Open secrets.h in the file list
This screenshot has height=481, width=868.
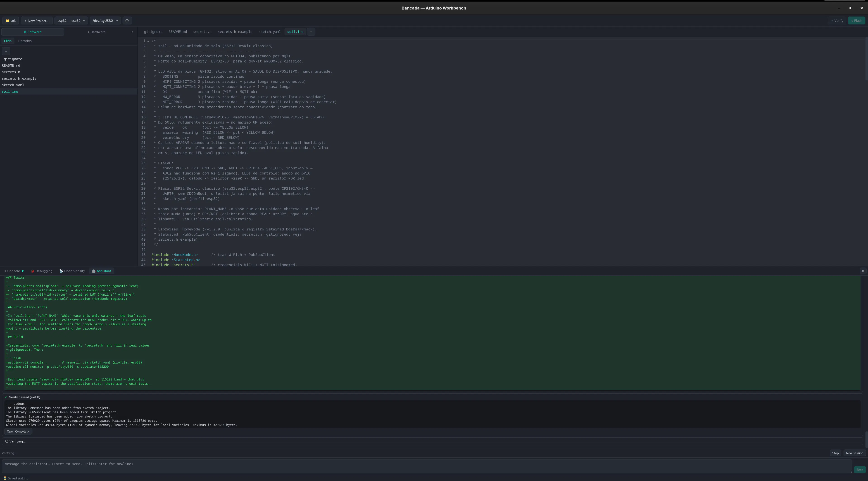click(x=68, y=72)
